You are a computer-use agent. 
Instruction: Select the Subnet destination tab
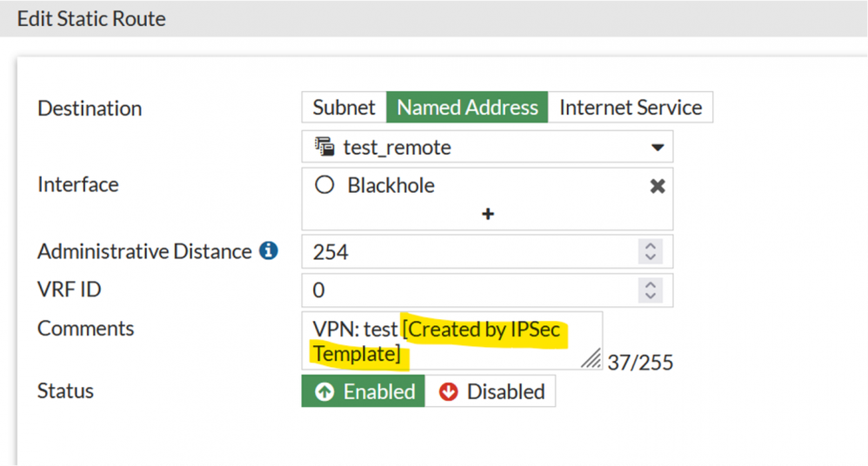pos(344,108)
